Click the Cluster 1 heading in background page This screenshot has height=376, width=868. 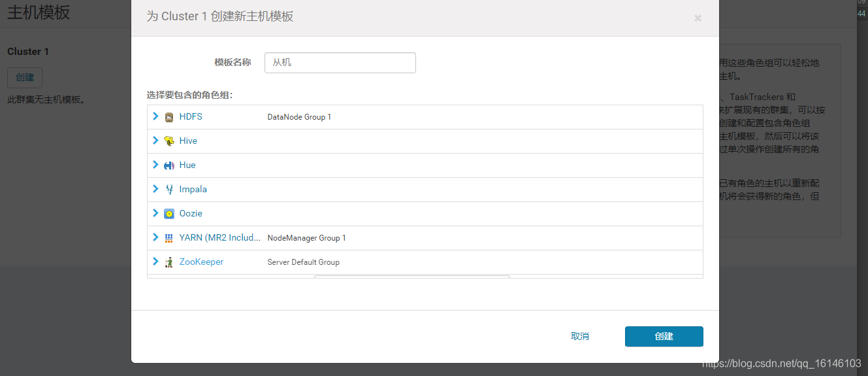point(28,52)
